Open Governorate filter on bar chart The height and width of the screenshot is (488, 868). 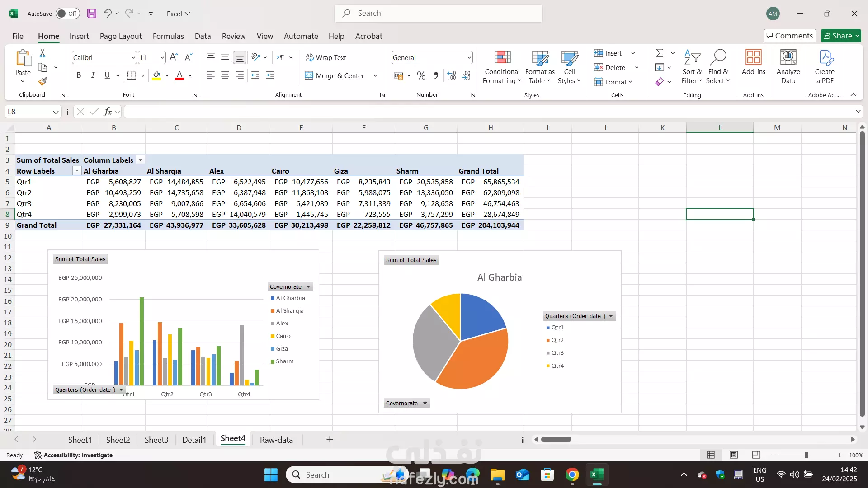pos(291,287)
